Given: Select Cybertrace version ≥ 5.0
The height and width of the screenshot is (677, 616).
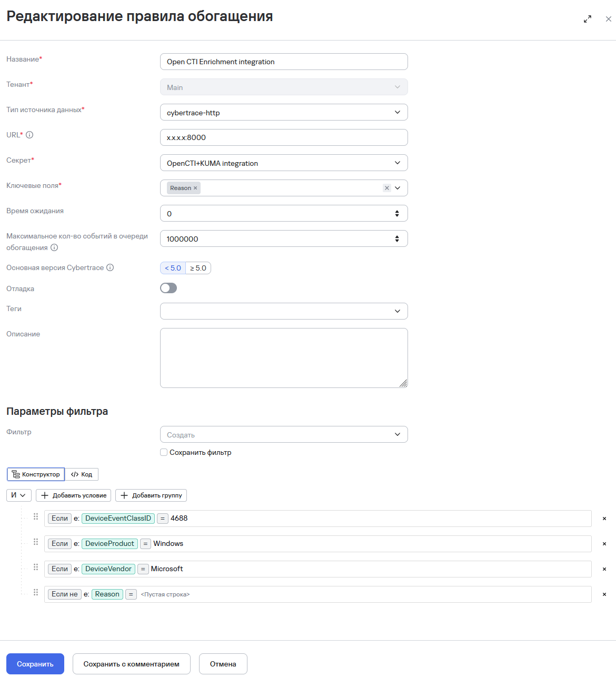Looking at the screenshot, I should point(198,268).
